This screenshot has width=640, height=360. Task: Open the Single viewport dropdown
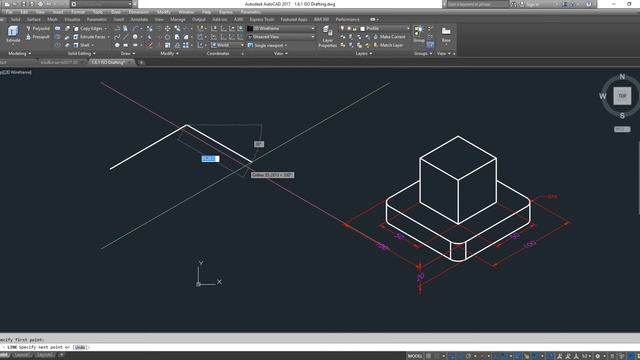pos(268,45)
